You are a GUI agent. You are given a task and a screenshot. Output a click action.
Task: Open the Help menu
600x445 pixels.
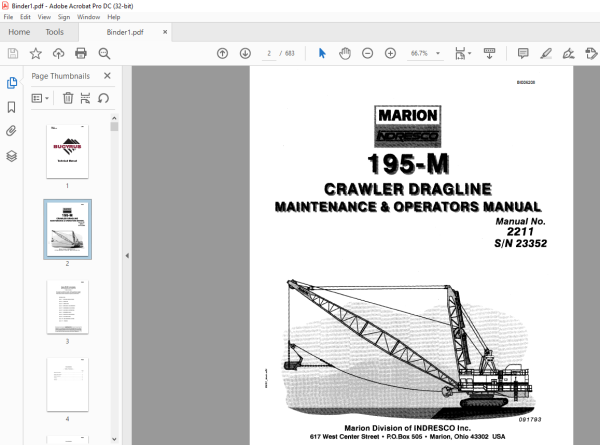pos(114,17)
